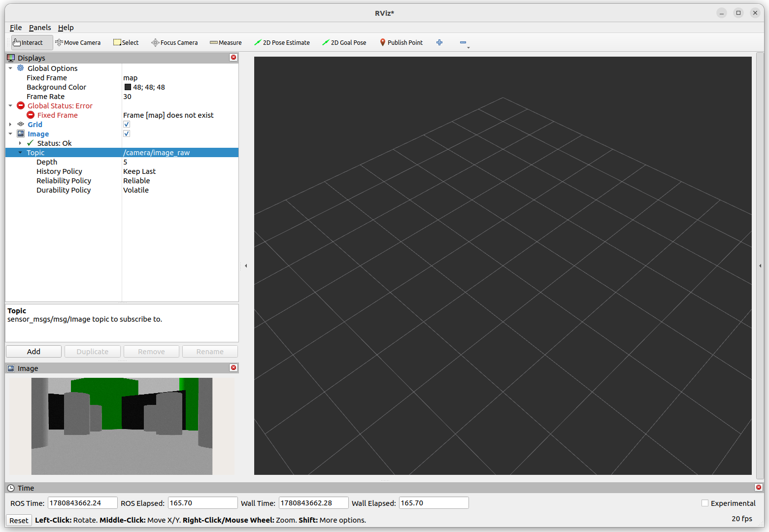769x532 pixels.
Task: Click the Duplicate button
Action: pos(93,351)
